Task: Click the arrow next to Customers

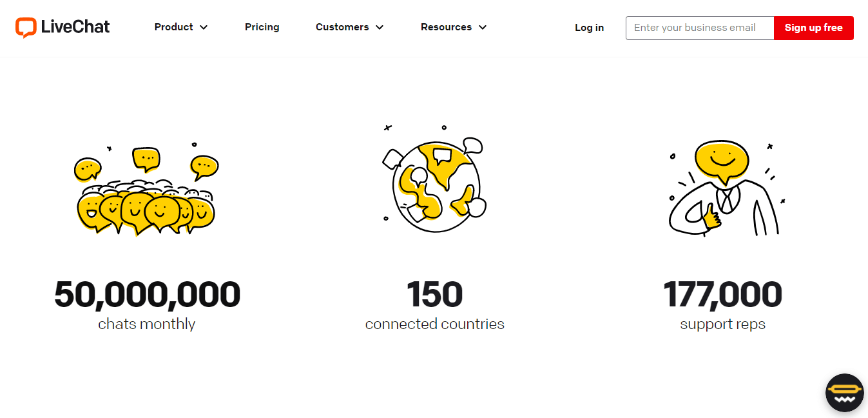Action: [380, 27]
